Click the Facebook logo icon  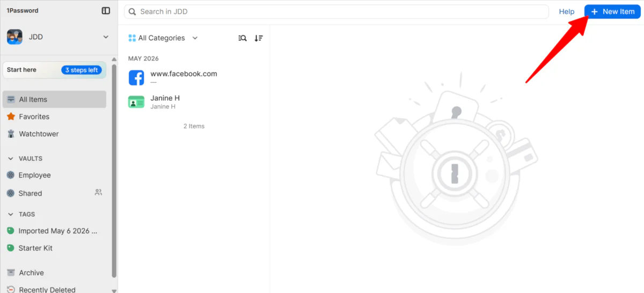136,78
